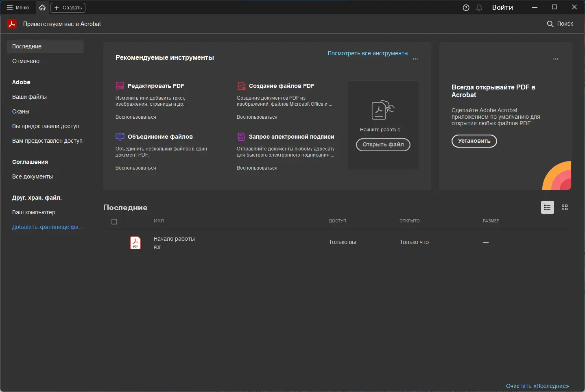This screenshot has height=392, width=585.
Task: Open the Меню hamburger menu
Action: [17, 8]
